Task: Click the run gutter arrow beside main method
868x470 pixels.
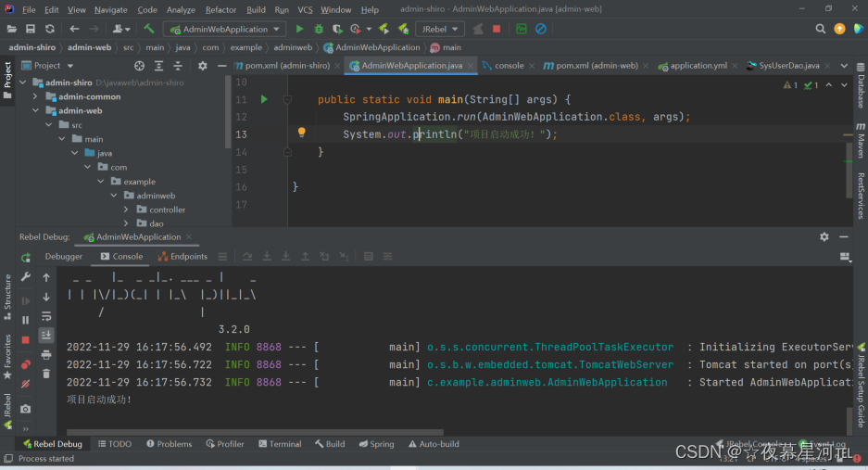Action: [264, 98]
